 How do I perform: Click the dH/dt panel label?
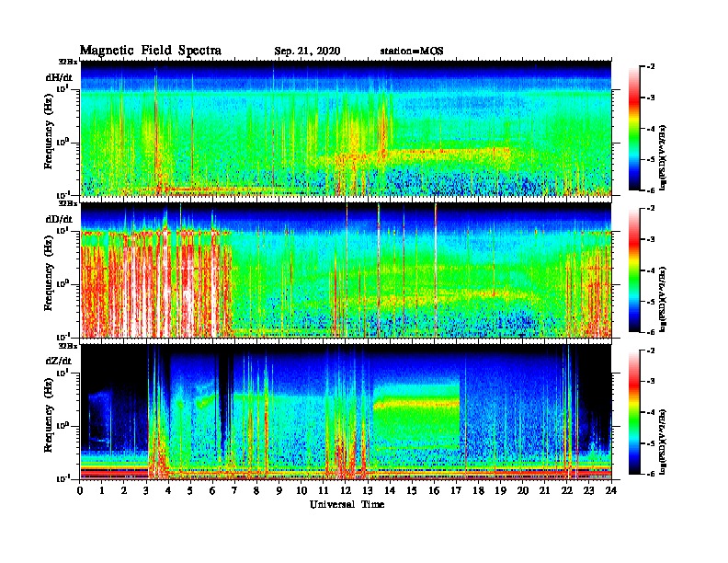pos(60,77)
